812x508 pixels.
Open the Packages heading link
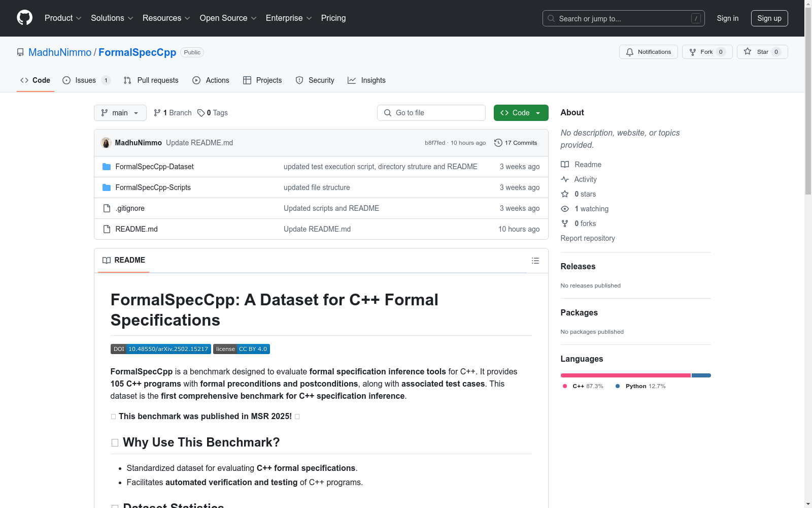579,312
